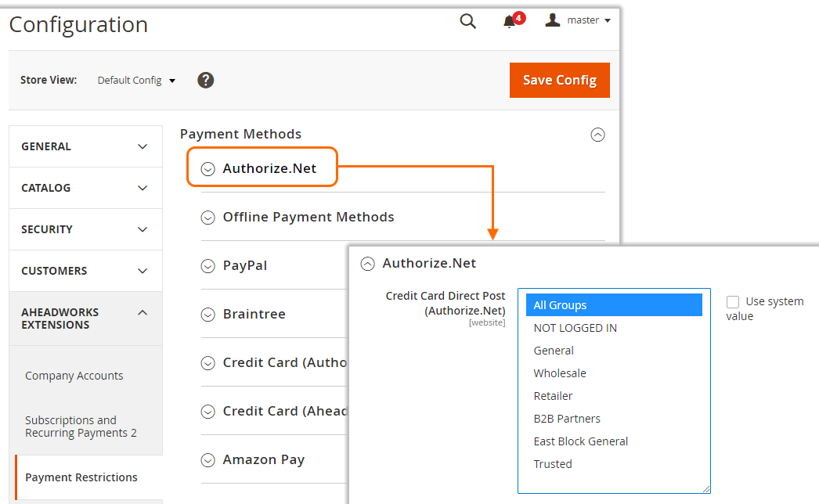Expand the Braintree section circle icon
Viewport: 819px width, 504px height.
pyautogui.click(x=208, y=315)
